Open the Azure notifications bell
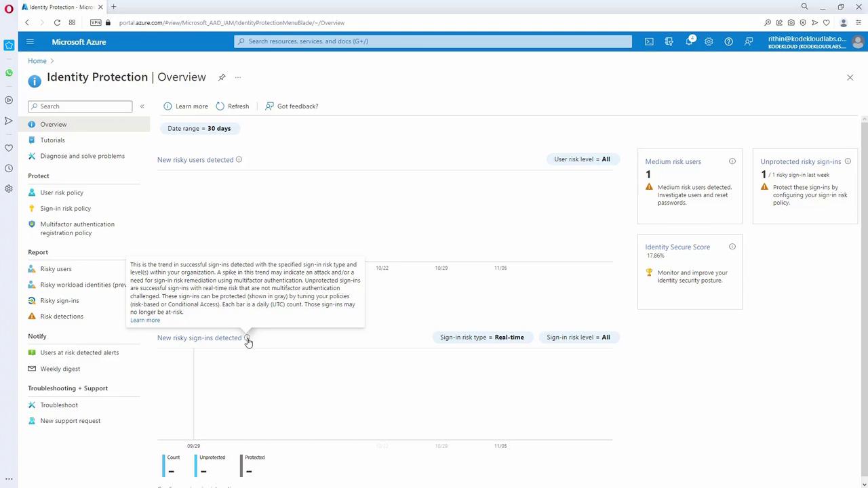 tap(689, 41)
